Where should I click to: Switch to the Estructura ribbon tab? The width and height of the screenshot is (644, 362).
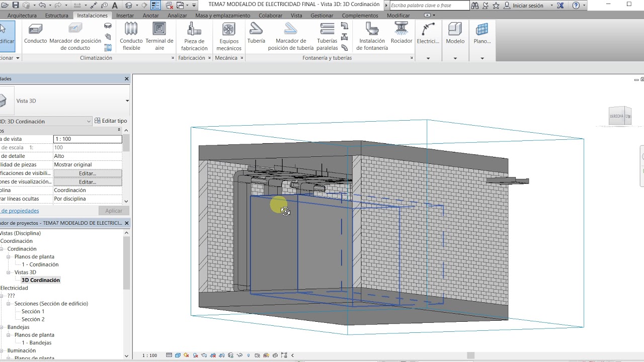[57, 16]
